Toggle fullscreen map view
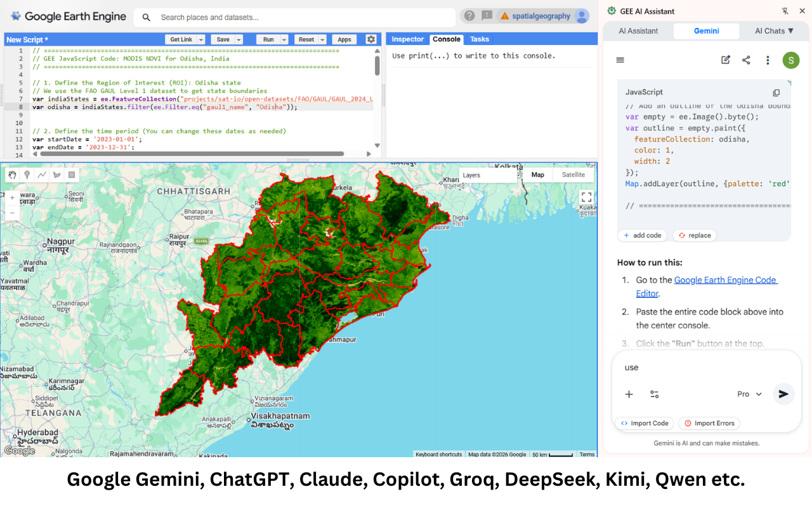Viewport: 812px width, 508px height. coord(586,197)
